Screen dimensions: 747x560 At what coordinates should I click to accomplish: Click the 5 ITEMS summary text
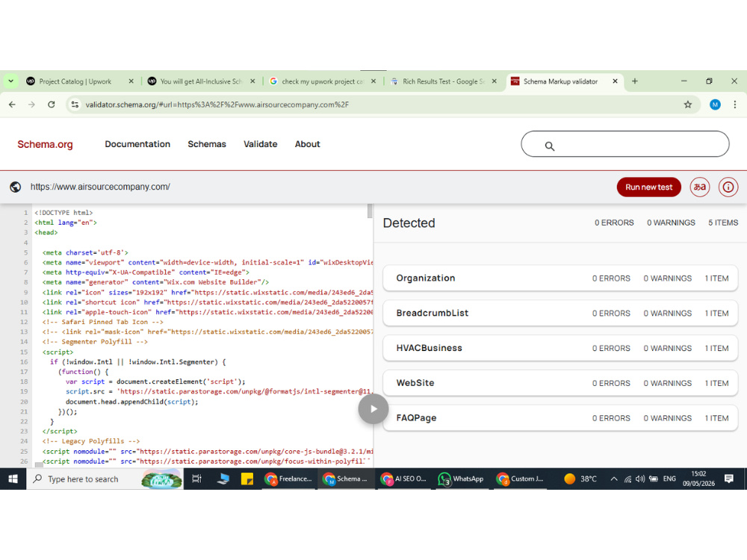722,223
